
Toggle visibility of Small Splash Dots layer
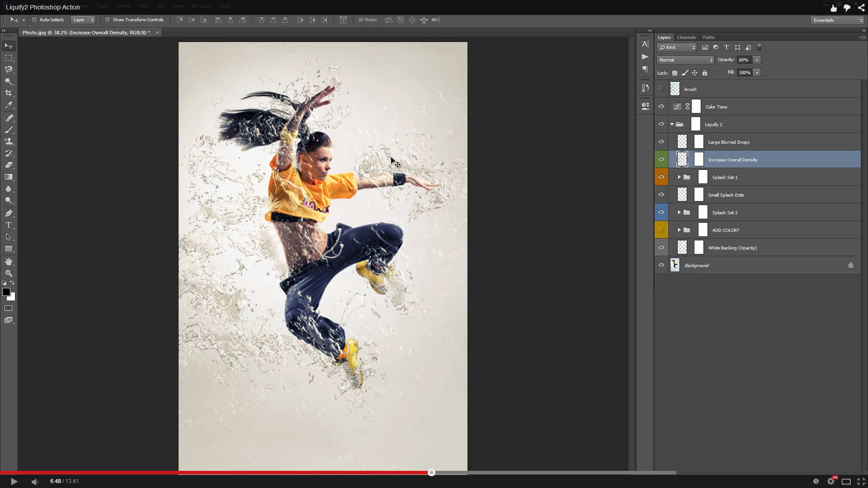pyautogui.click(x=661, y=194)
